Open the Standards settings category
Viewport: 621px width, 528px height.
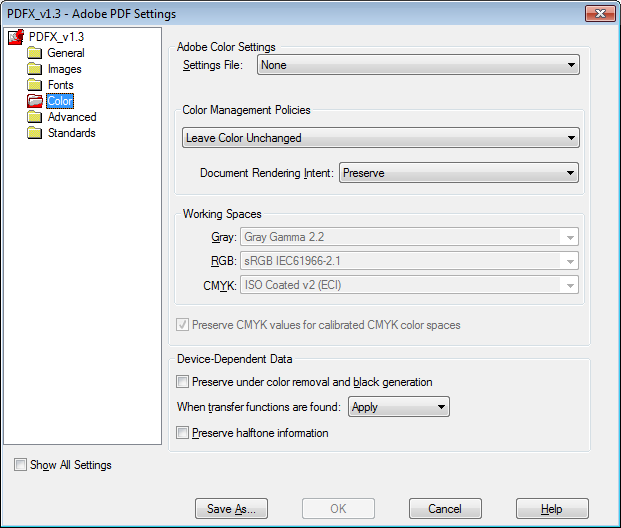pos(72,133)
